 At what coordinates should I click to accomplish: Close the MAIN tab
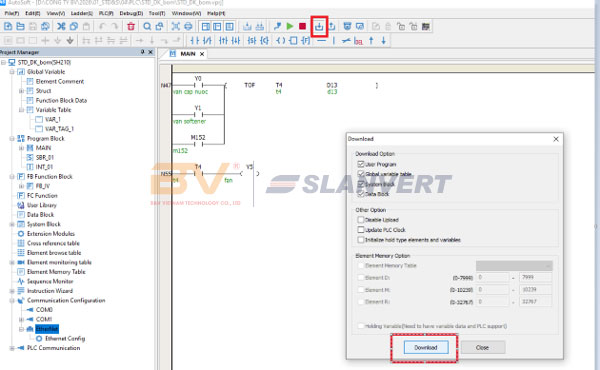pyautogui.click(x=202, y=54)
